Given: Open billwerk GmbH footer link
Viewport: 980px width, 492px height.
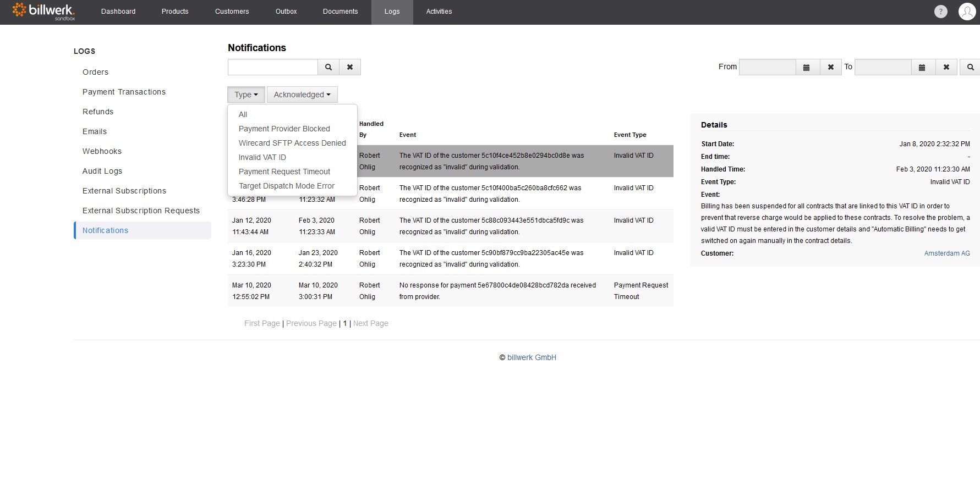Looking at the screenshot, I should tap(532, 357).
